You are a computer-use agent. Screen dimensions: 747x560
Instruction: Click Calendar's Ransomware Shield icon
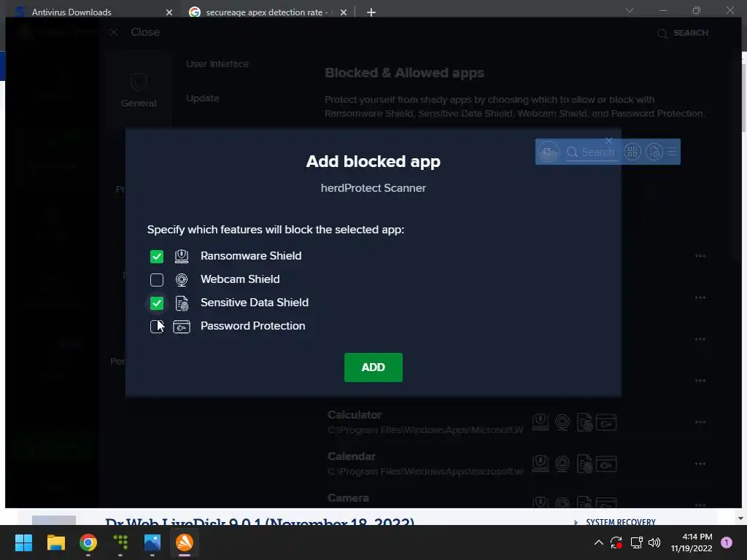pyautogui.click(x=541, y=463)
